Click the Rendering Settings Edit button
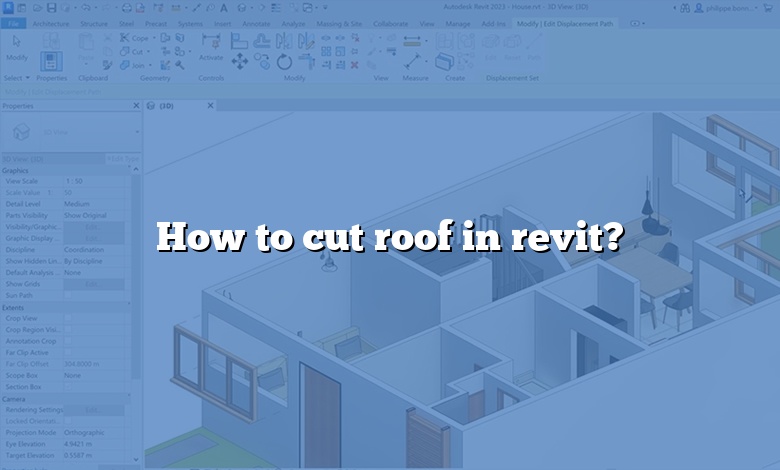 pyautogui.click(x=94, y=410)
